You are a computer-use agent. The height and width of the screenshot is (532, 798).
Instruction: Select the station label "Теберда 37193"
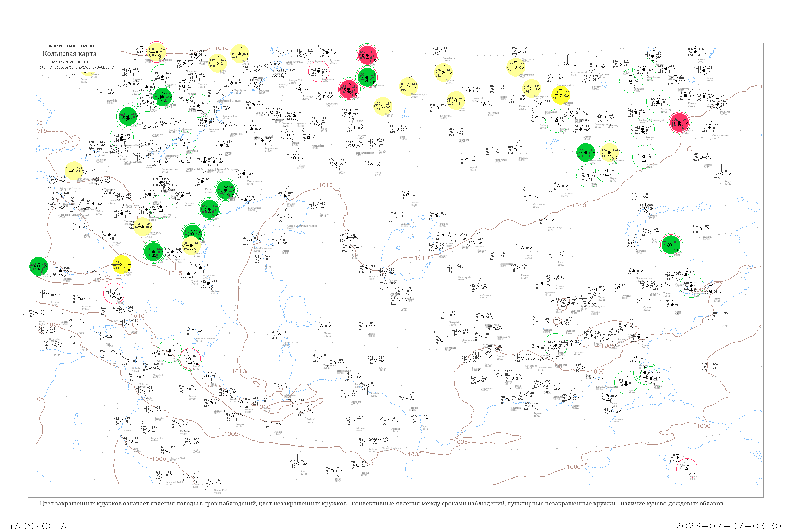point(116,244)
